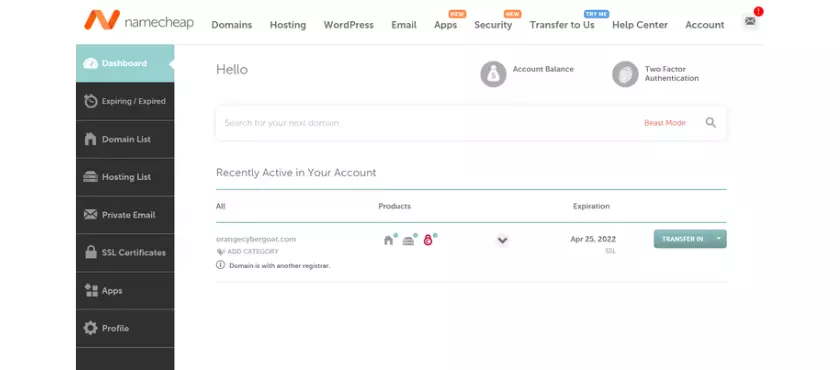This screenshot has width=840, height=370.
Task: Open the Hosting top menu
Action: [x=288, y=25]
